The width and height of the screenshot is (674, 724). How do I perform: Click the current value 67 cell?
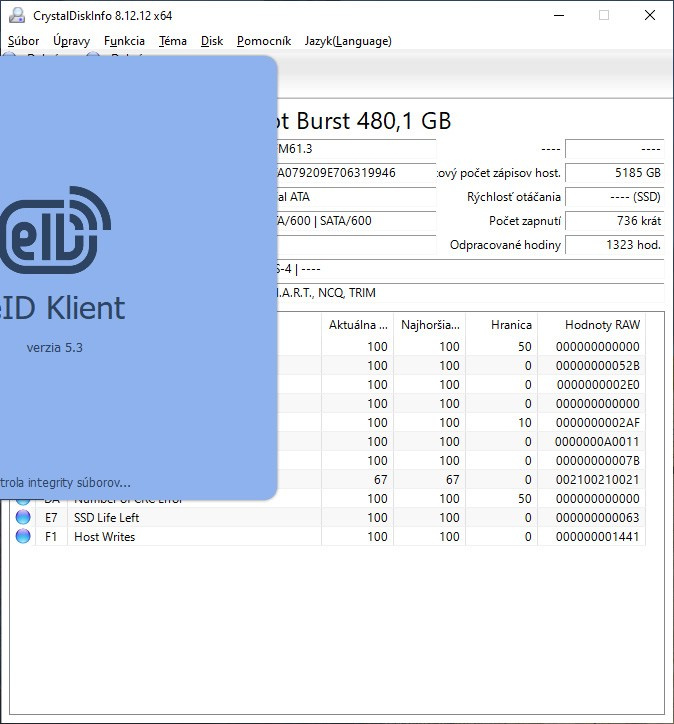tap(358, 479)
